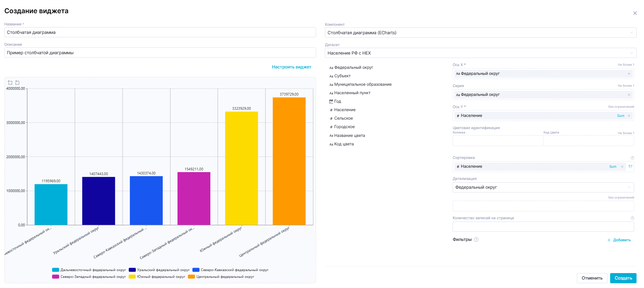The width and height of the screenshot is (644, 288).
Task: Open the Детализация dropdown
Action: 543,187
